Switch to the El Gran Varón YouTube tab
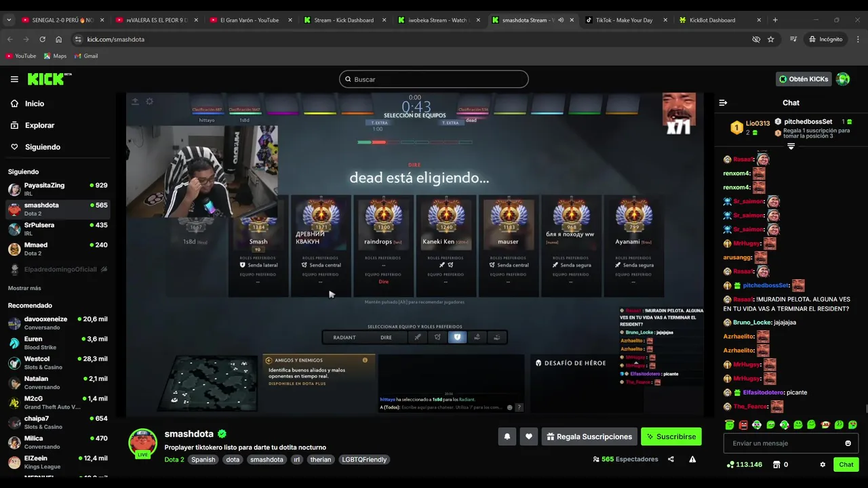 point(250,20)
